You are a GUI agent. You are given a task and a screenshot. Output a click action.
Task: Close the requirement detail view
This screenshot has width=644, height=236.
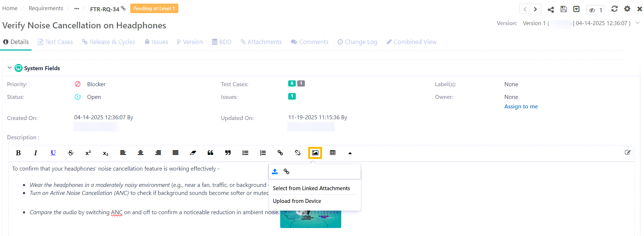(x=640, y=9)
